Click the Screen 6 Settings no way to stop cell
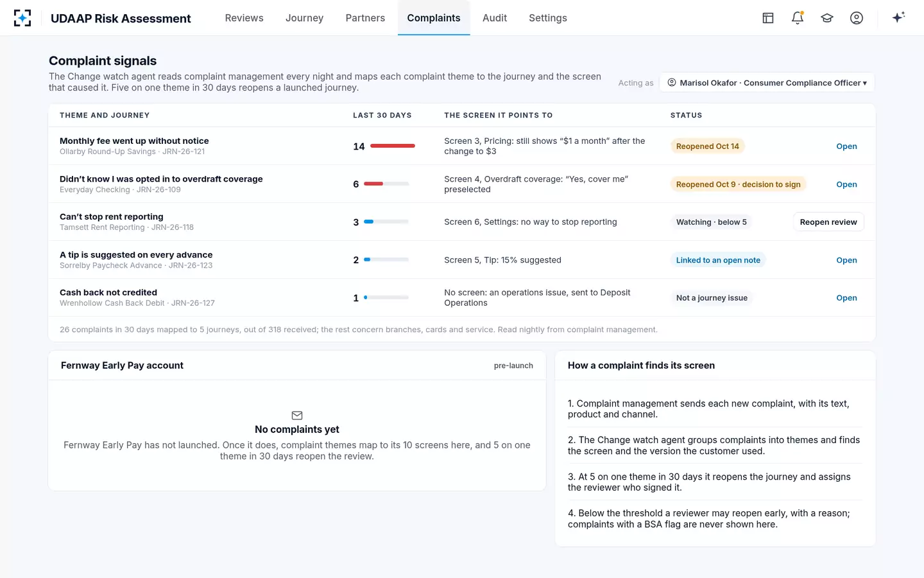 tap(531, 222)
